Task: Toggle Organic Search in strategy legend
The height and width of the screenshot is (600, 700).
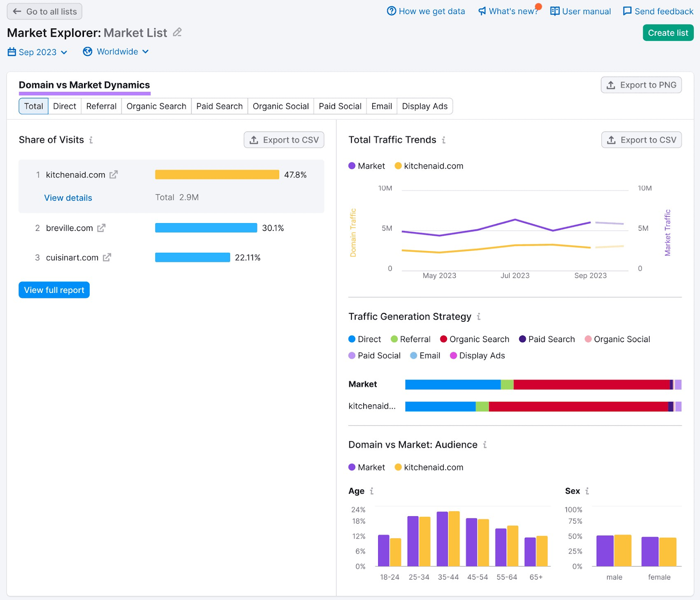Action: (475, 339)
